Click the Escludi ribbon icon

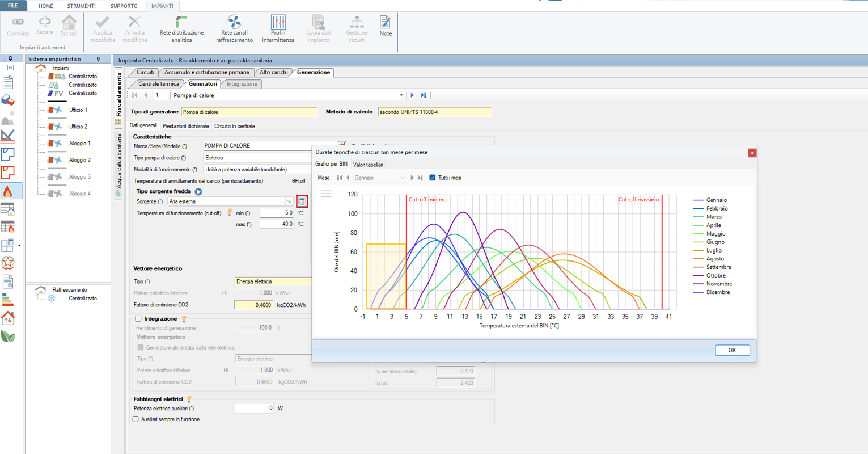[69, 26]
